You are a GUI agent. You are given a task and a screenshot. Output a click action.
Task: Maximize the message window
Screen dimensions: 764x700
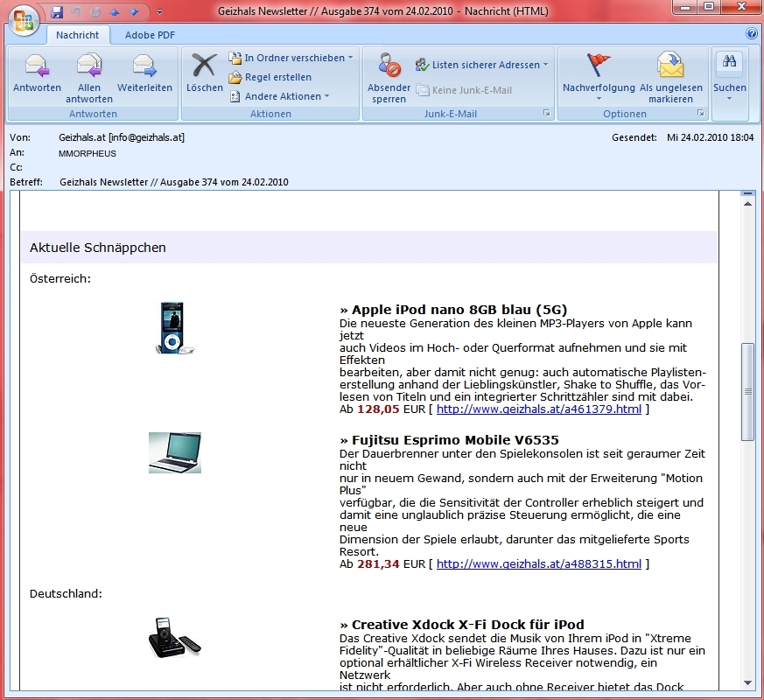pyautogui.click(x=709, y=7)
